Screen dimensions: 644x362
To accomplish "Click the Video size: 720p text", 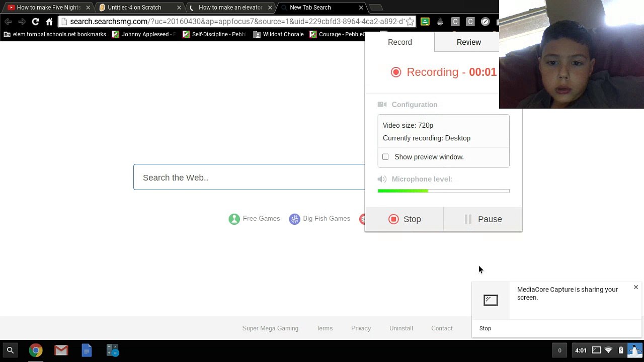I will pos(408,125).
